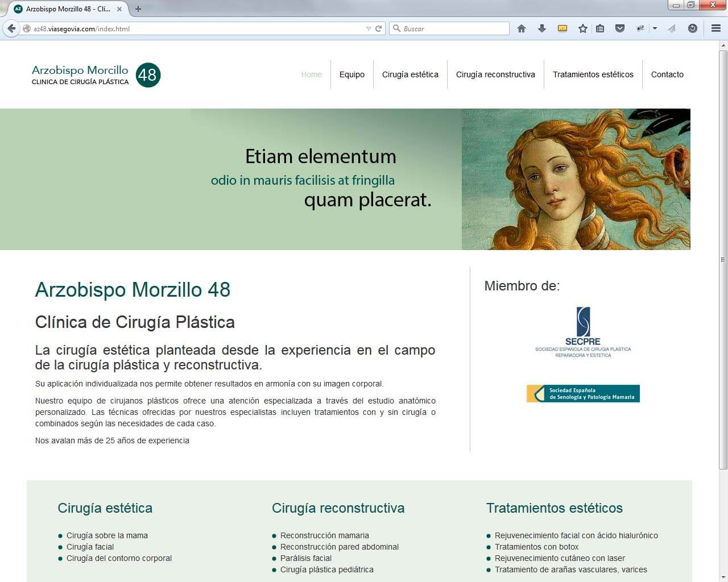
Task: Click the 'Etiam elementum' banner text
Action: point(321,156)
